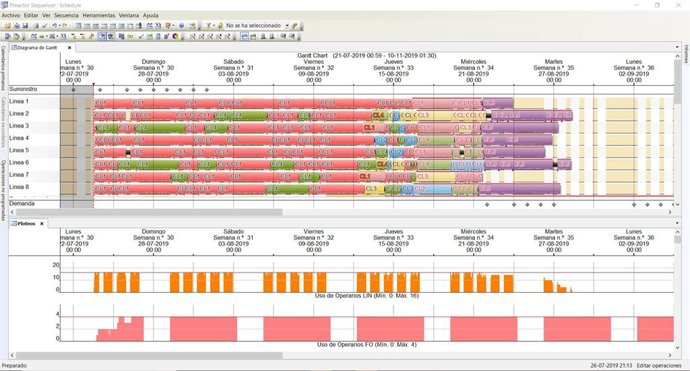Open the 'No se ha seleccionado' dropdown
The height and width of the screenshot is (371, 690).
256,26
